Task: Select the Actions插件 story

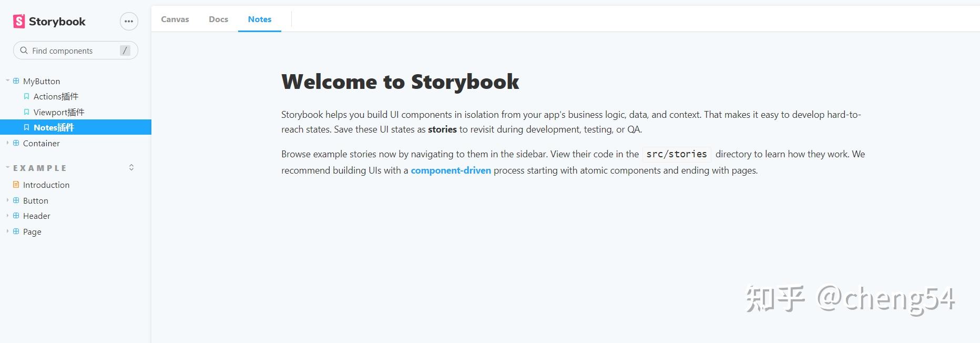Action: [76, 96]
